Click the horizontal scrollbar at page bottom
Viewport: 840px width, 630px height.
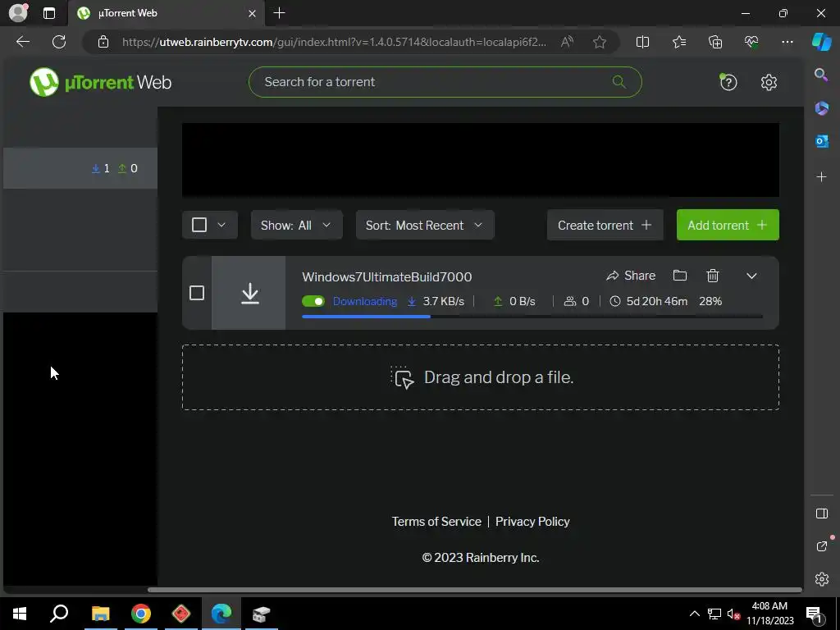coord(475,590)
